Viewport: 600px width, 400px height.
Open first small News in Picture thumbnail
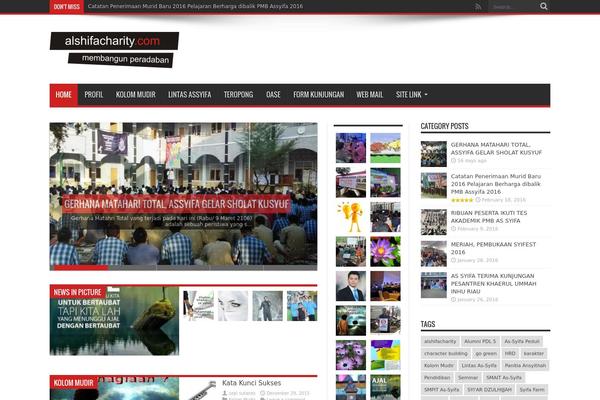click(x=199, y=305)
